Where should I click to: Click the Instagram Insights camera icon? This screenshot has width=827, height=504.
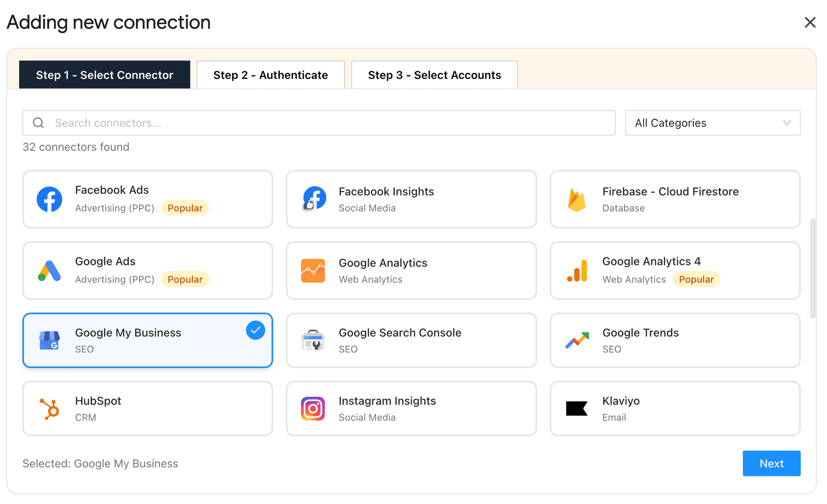(x=313, y=408)
